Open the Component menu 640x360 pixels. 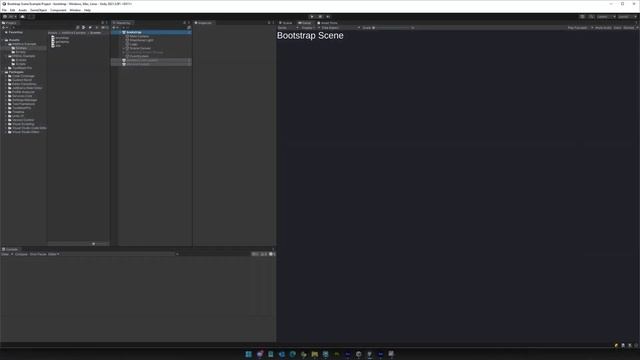[58, 10]
